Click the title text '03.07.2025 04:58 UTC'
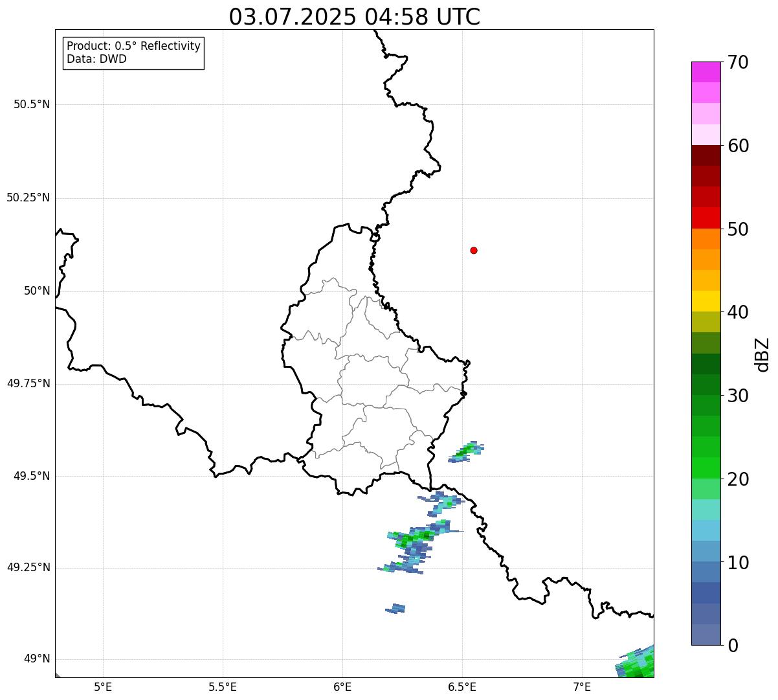778x700 pixels. [x=355, y=17]
